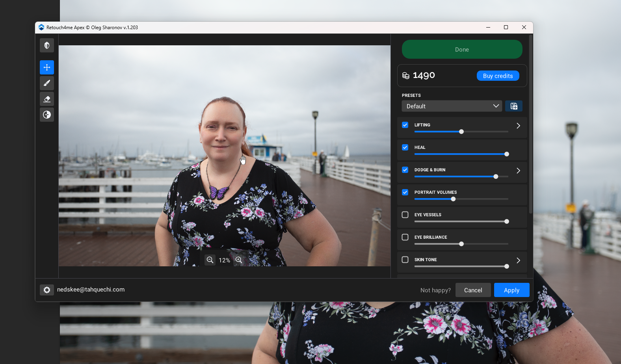This screenshot has width=621, height=364.
Task: Open settings with the gear icon
Action: [x=47, y=290]
